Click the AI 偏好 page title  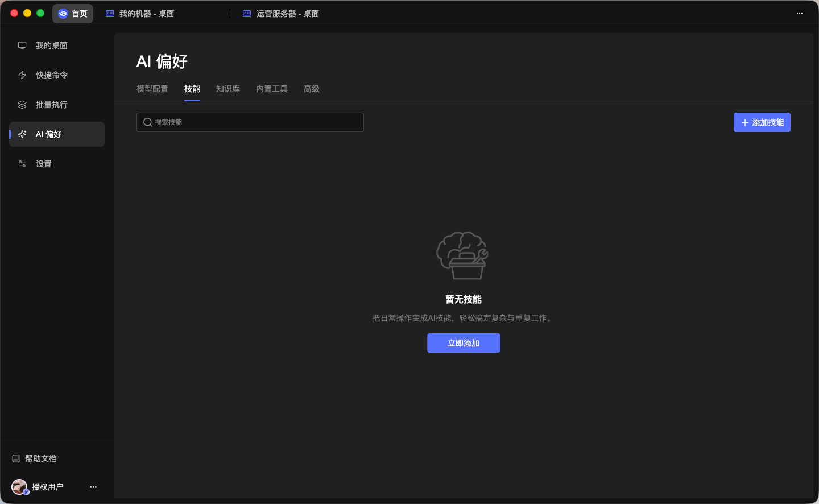click(x=162, y=61)
